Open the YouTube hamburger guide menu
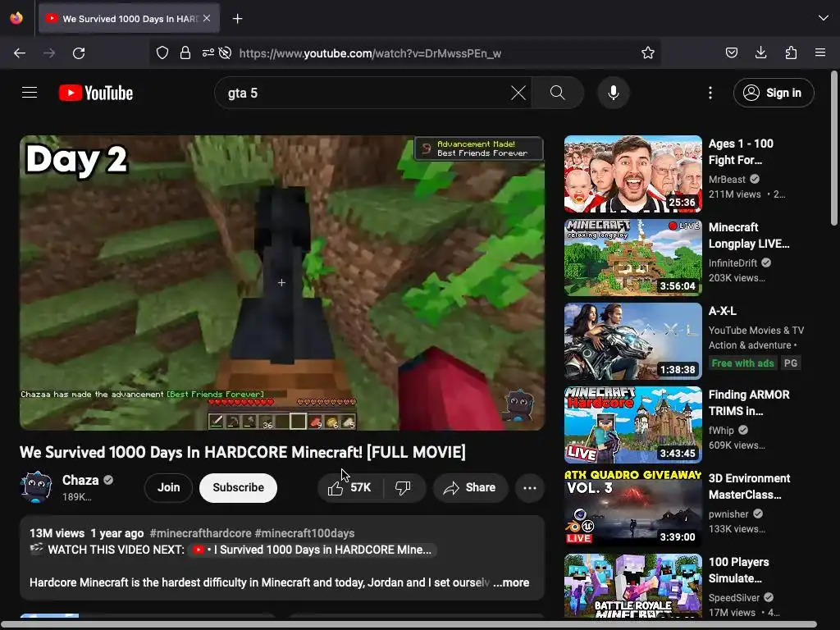The width and height of the screenshot is (840, 630). [30, 93]
